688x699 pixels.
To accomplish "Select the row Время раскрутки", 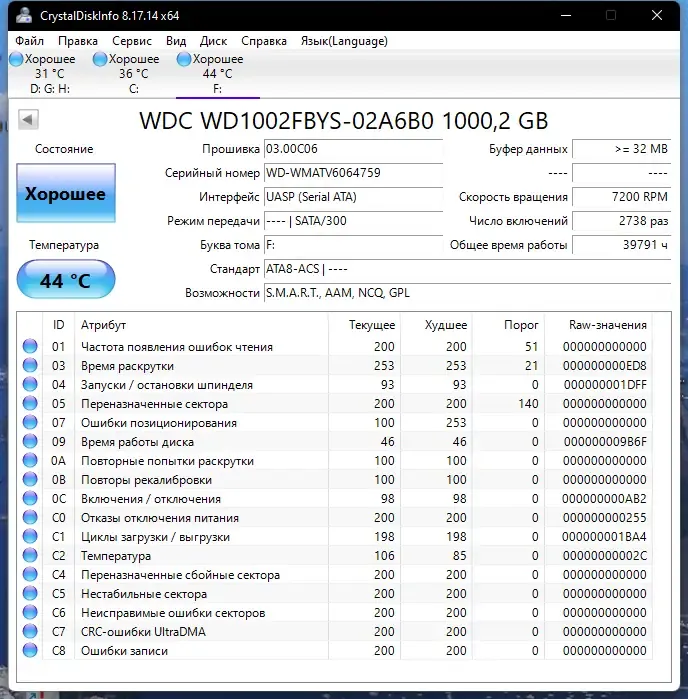I will [335, 366].
